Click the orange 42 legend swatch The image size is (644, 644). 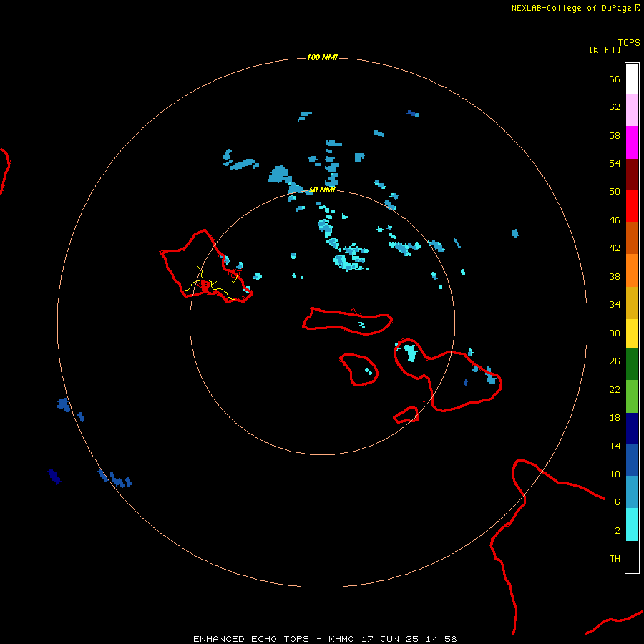tap(632, 270)
